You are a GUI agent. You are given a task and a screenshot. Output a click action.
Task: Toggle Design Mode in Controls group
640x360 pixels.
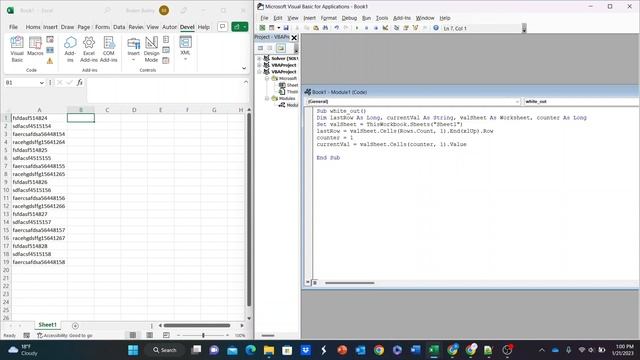pos(151,49)
